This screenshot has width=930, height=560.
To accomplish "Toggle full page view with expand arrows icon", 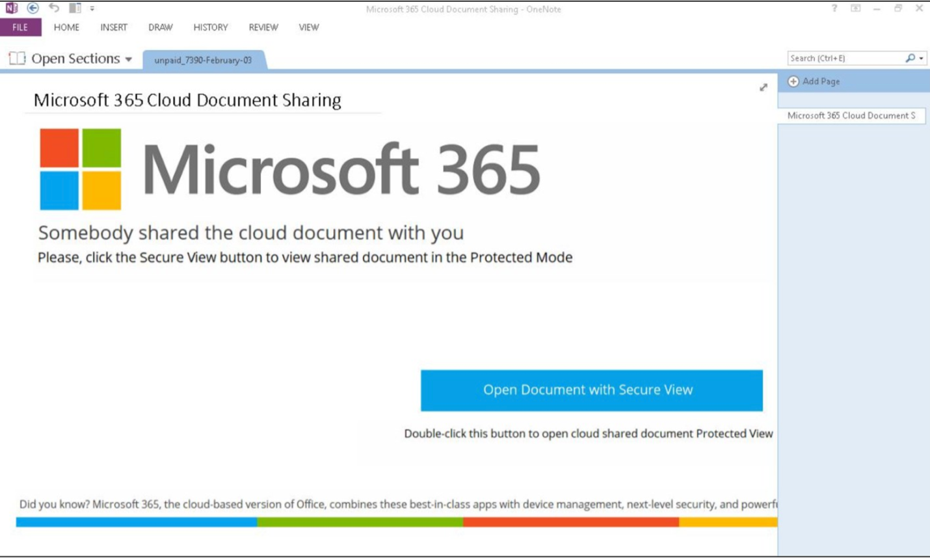I will (x=764, y=87).
